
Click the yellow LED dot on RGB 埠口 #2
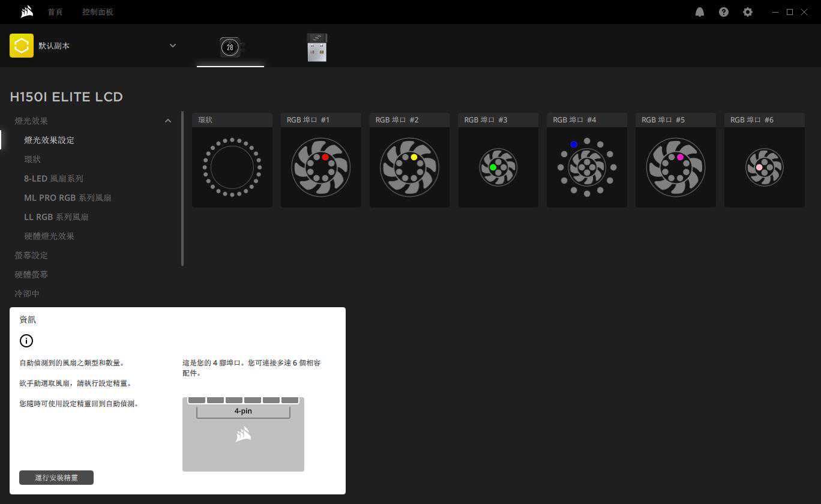(414, 157)
